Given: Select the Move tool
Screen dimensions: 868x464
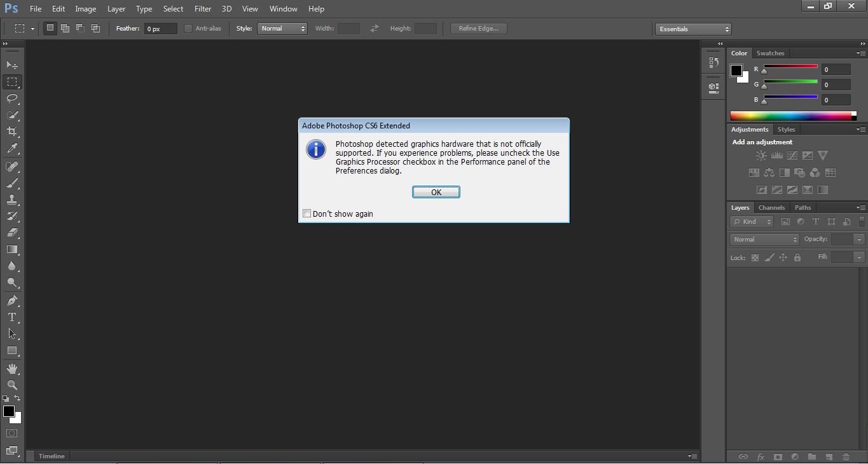Looking at the screenshot, I should [12, 65].
